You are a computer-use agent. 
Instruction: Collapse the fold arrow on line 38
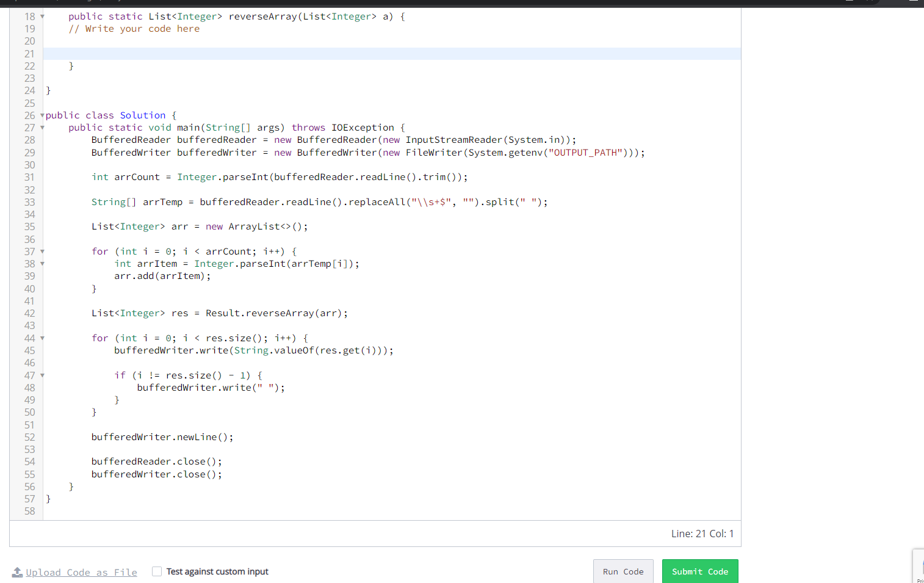click(x=41, y=263)
